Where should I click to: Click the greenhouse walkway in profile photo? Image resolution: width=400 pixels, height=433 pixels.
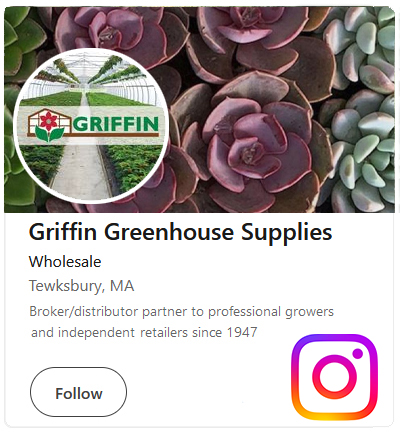pyautogui.click(x=80, y=172)
